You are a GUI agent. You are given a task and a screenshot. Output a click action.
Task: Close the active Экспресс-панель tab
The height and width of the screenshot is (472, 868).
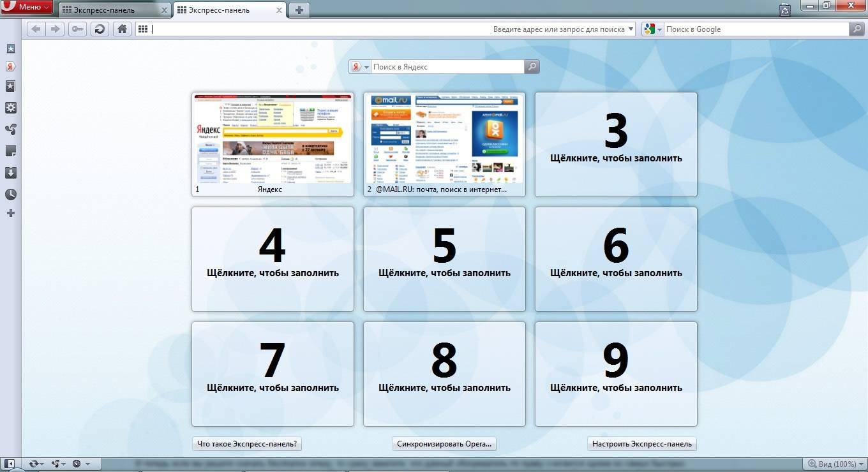tap(279, 10)
